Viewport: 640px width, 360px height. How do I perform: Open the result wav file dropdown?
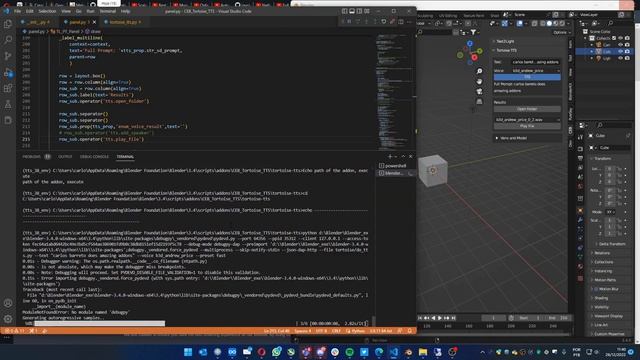(x=527, y=120)
